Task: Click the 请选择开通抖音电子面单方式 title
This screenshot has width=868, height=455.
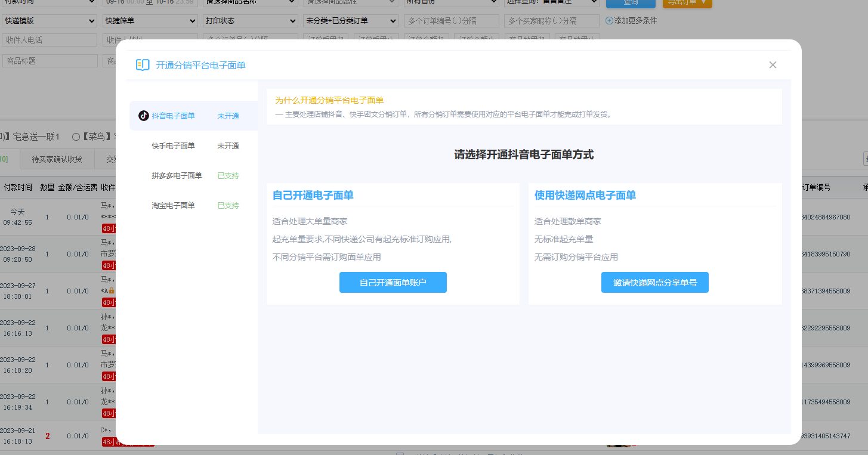Action: [x=524, y=154]
